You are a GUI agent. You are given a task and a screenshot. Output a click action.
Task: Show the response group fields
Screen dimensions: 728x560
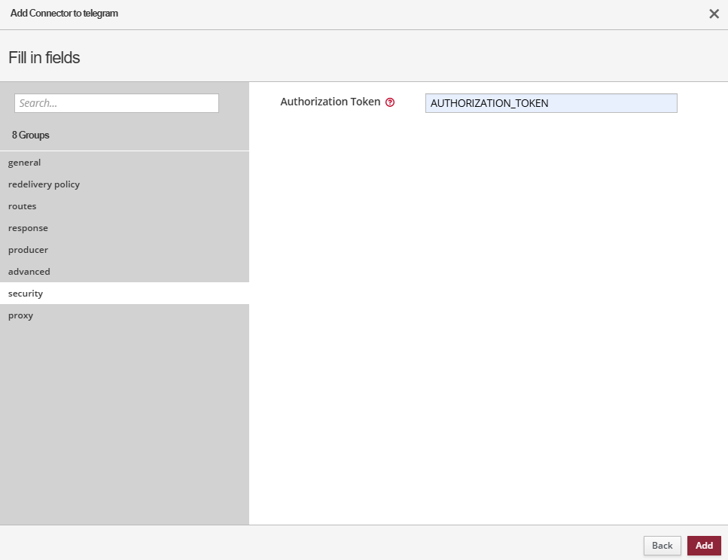click(x=28, y=228)
